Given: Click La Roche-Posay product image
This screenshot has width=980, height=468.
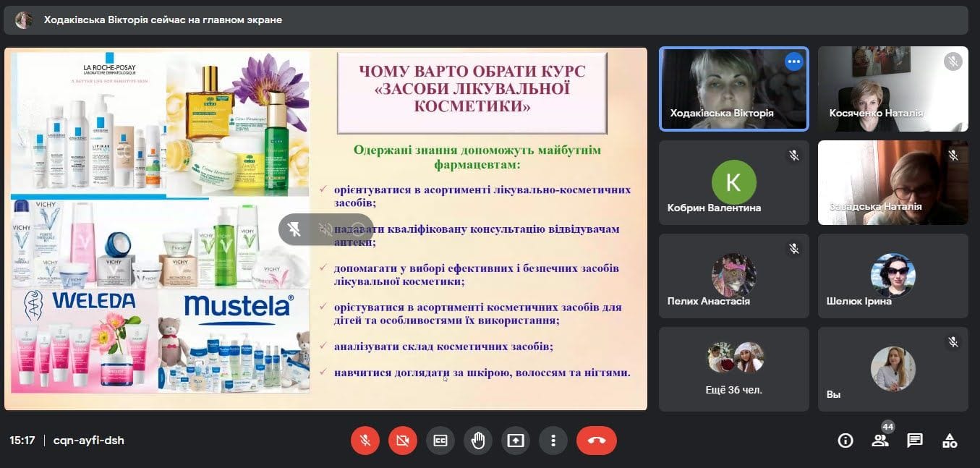Looking at the screenshot, I should (x=89, y=123).
